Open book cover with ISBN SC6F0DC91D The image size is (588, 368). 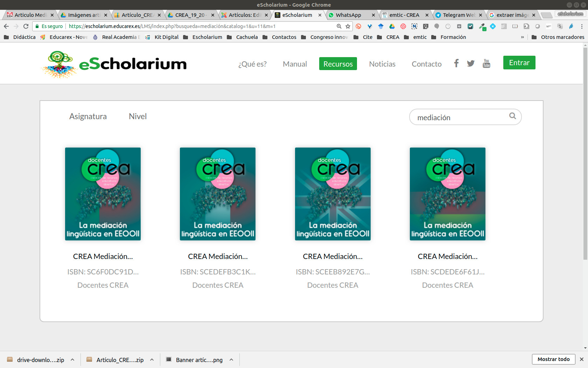click(x=103, y=194)
